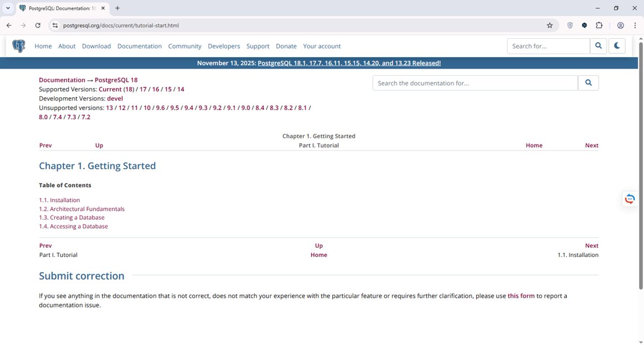Click the Documentation breadcrumb link
The image size is (644, 345).
[62, 80]
